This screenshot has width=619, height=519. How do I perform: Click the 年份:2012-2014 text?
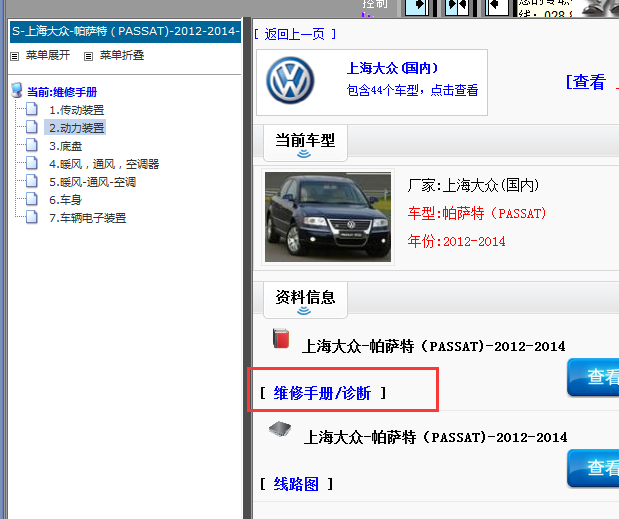(456, 241)
